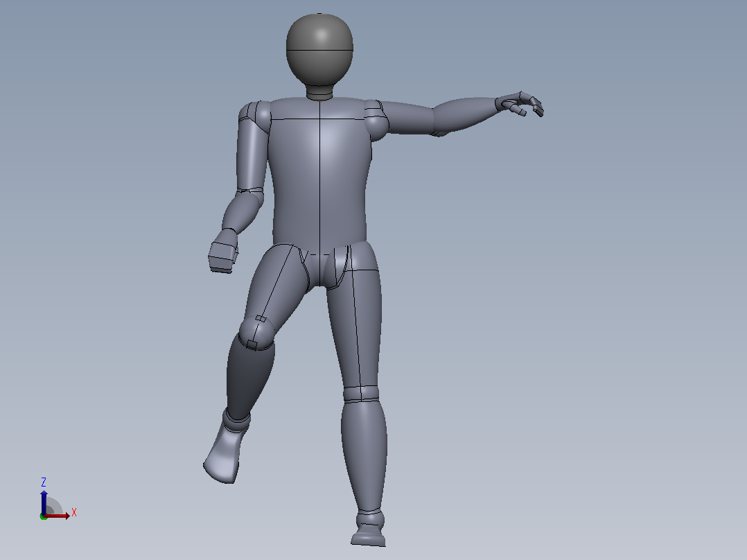Click the coordinate axis triad origin

click(x=44, y=516)
